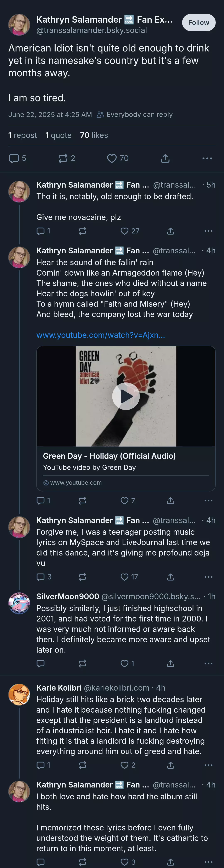
Task: Like the MySpace and LiveJournal post
Action: click(x=129, y=577)
